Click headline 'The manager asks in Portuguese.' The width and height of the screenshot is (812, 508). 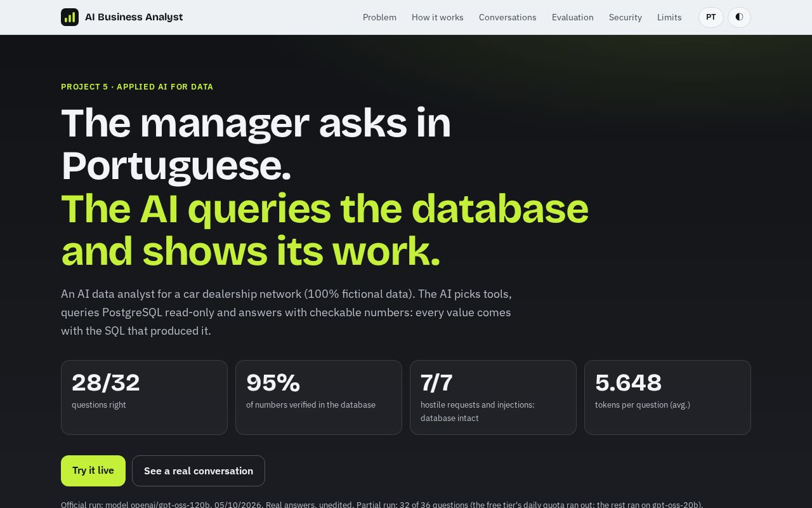(256, 144)
